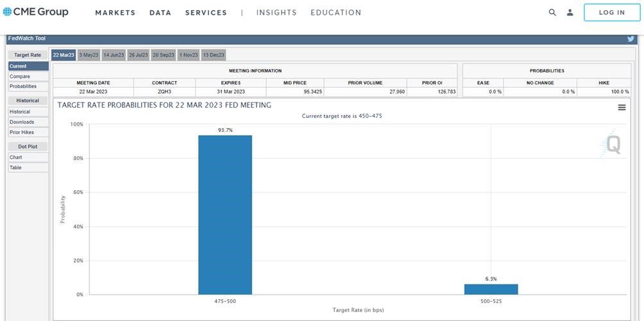Switch to the 3 May23 meeting tab
Screen dimensions: 644x321
tap(89, 55)
